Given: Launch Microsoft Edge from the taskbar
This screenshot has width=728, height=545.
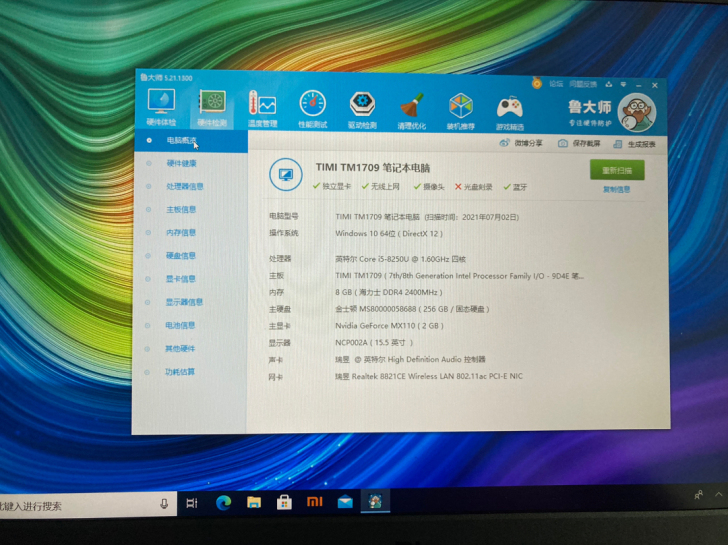Looking at the screenshot, I should (223, 502).
